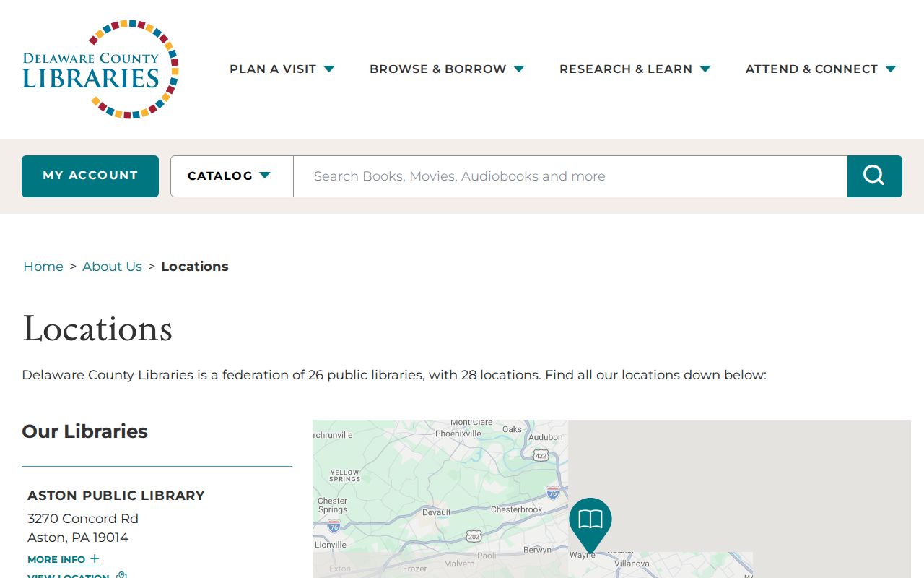Open the Browse & Borrow menu
The height and width of the screenshot is (578, 924).
click(x=447, y=69)
